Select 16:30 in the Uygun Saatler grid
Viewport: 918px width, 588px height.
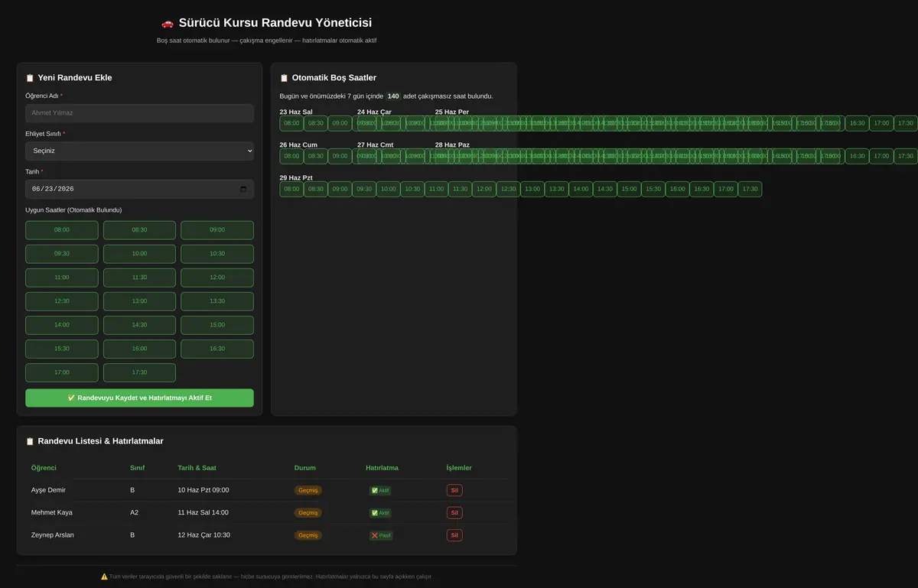tap(217, 349)
